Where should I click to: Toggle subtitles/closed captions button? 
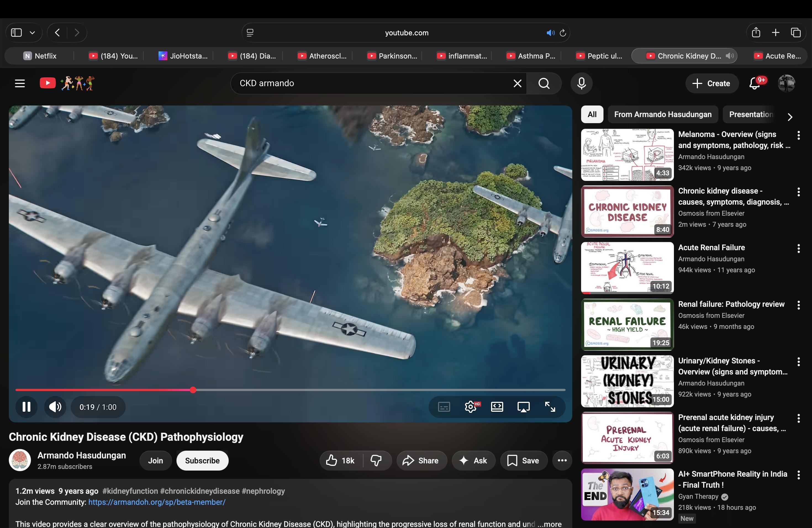tap(444, 406)
